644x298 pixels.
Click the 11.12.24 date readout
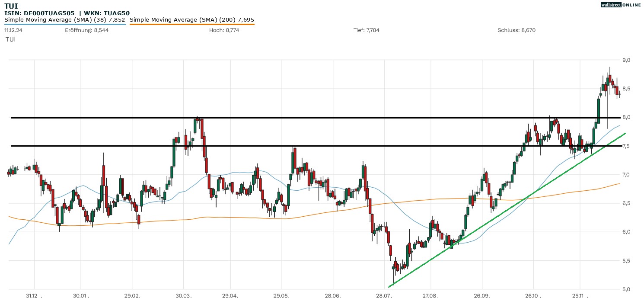point(13,30)
